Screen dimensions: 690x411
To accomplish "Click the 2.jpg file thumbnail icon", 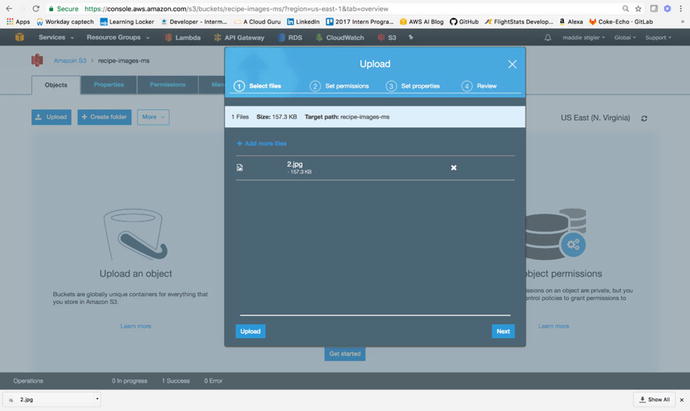I will point(240,167).
